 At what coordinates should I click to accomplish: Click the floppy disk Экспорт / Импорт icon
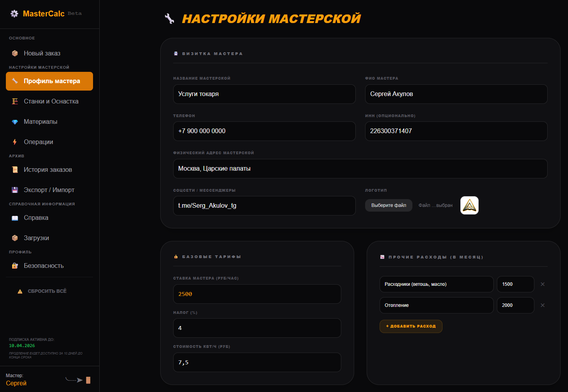[15, 190]
